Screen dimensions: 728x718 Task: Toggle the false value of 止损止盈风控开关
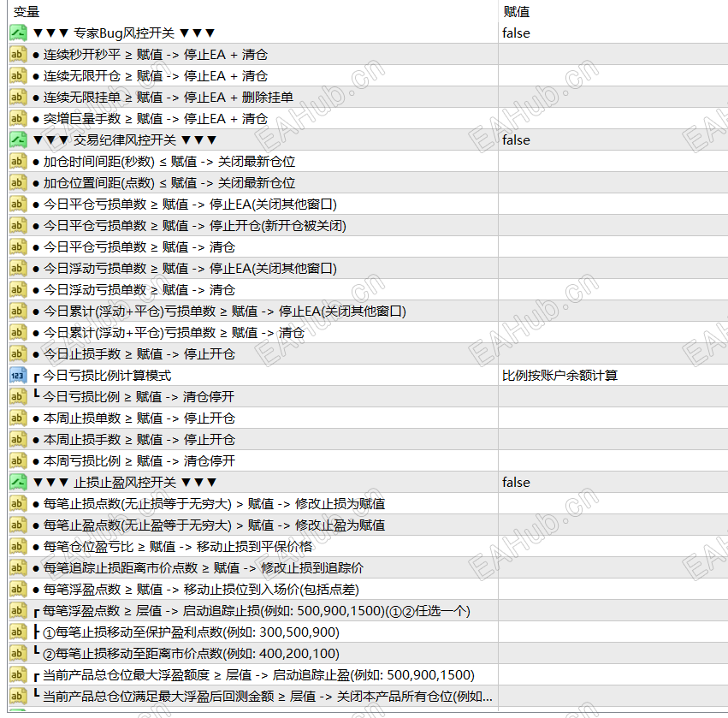517,482
